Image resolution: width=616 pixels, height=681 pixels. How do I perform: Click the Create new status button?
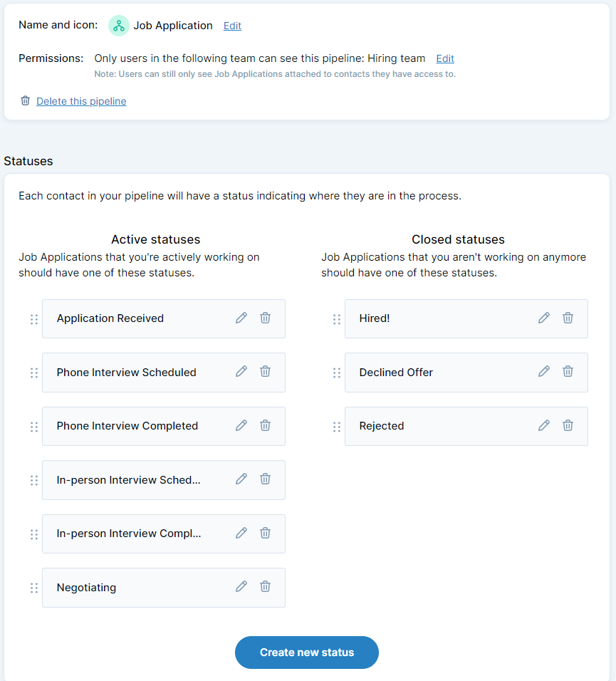[x=307, y=653]
